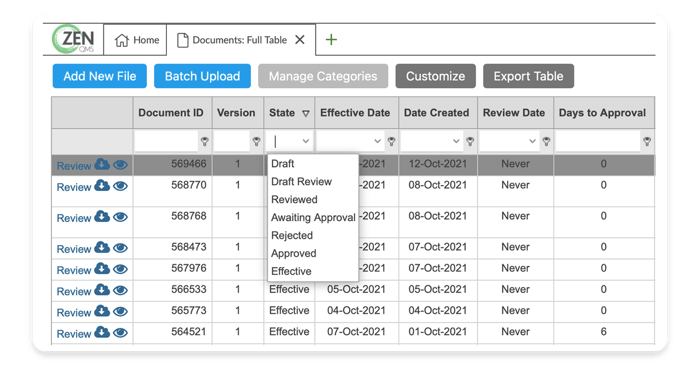700x368 pixels.
Task: Click the Manage Categories button
Action: coord(323,76)
